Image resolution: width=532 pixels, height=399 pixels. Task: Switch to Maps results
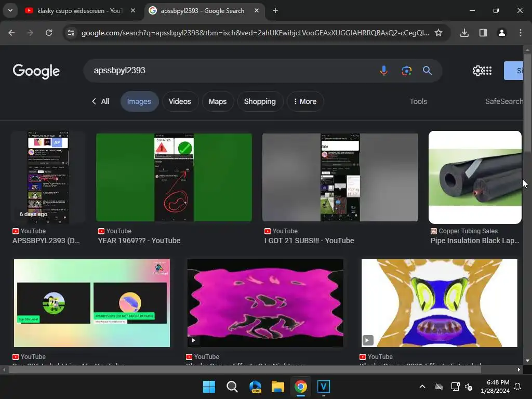(218, 101)
